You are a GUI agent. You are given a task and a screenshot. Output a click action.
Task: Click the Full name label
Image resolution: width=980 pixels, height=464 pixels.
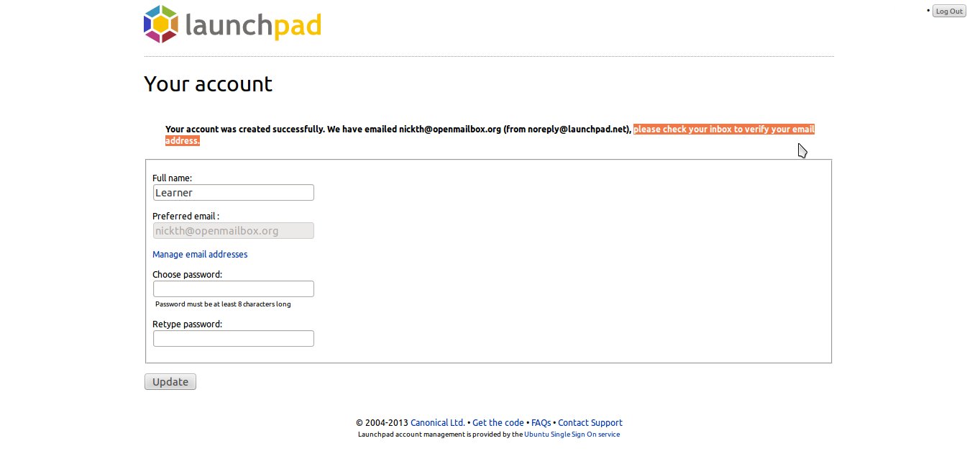pyautogui.click(x=172, y=178)
